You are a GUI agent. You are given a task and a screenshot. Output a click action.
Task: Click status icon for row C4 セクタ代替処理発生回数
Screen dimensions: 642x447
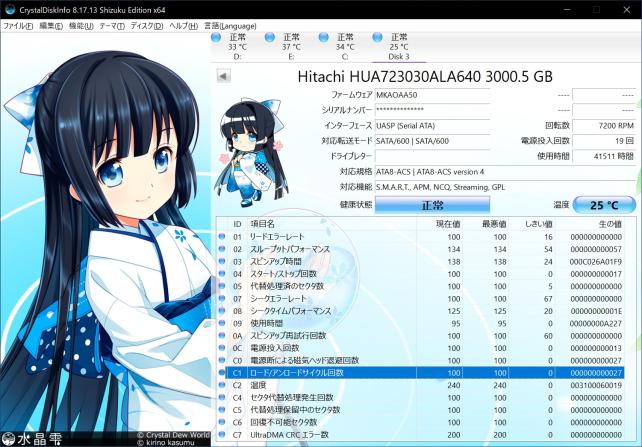point(222,397)
